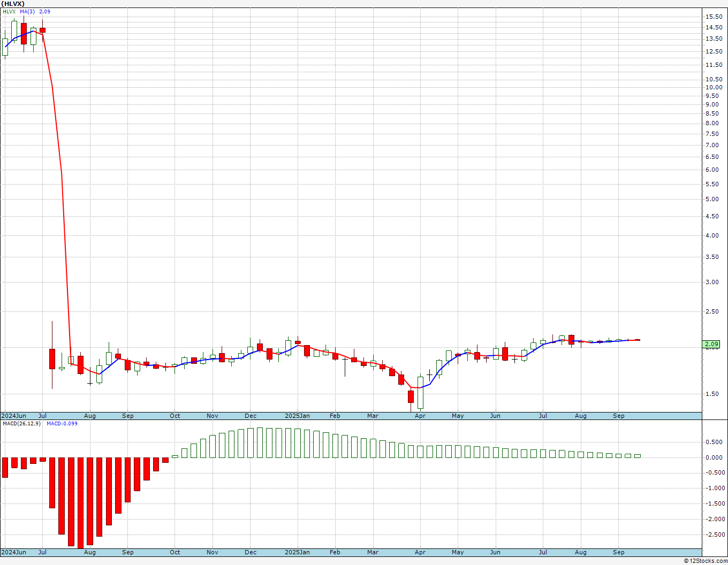Select the MACD(26,12,9) indicator label
Viewport: 728px width, 565px height.
tap(22, 423)
